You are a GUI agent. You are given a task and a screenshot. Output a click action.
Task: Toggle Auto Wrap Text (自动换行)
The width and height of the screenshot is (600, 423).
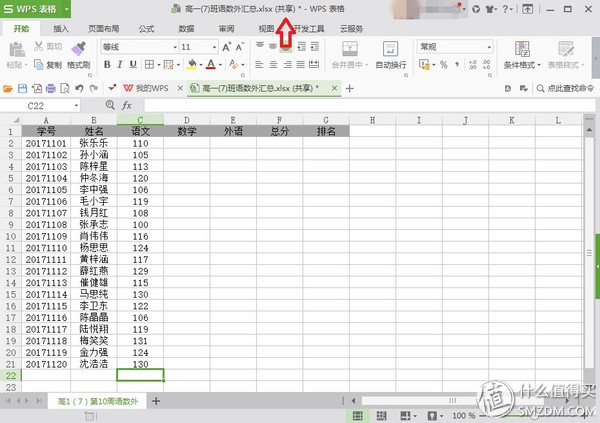point(391,56)
